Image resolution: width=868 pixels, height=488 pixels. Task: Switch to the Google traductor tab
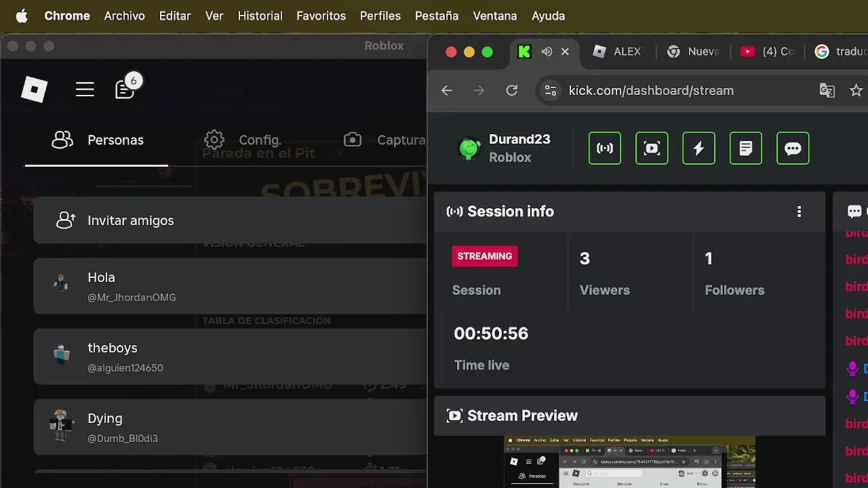(840, 52)
